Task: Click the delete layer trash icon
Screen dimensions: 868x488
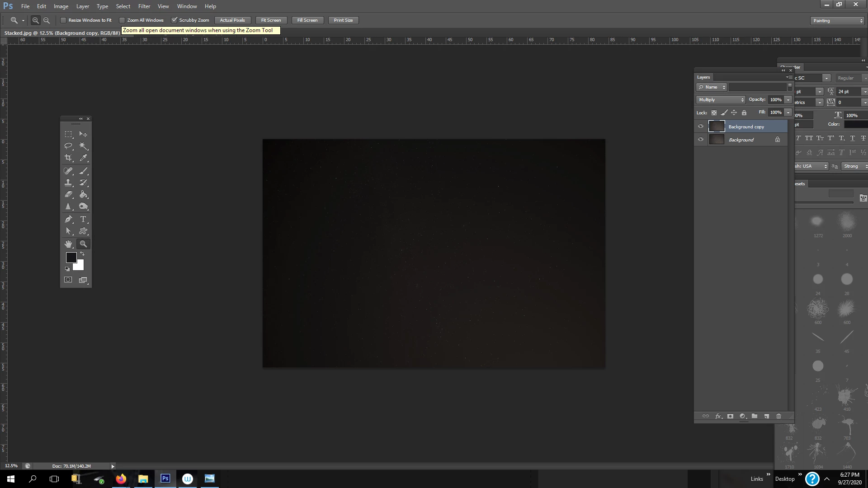Action: coord(778,416)
